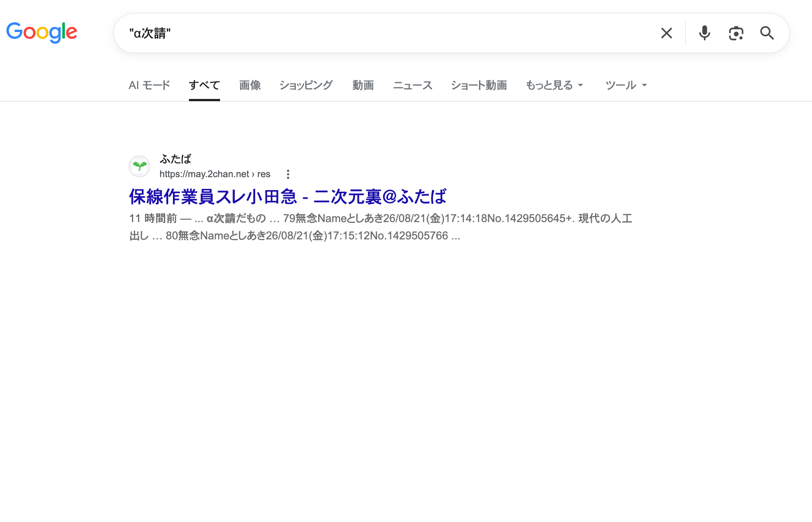This screenshot has height=522, width=812.
Task: Clear the search box with X icon
Action: click(666, 33)
